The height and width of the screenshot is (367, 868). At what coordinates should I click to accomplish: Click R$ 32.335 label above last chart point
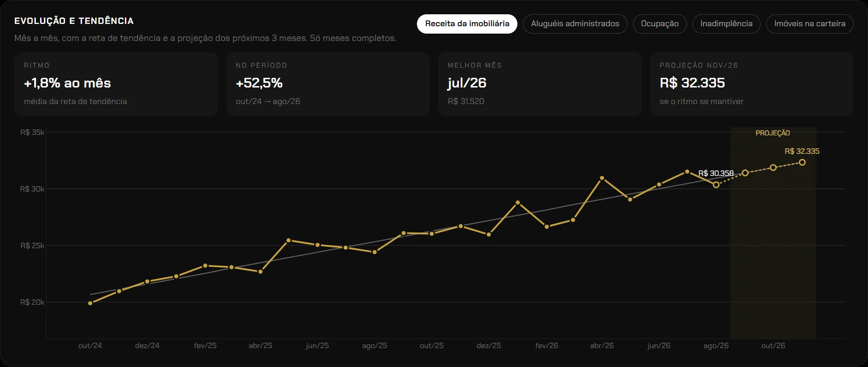click(802, 151)
